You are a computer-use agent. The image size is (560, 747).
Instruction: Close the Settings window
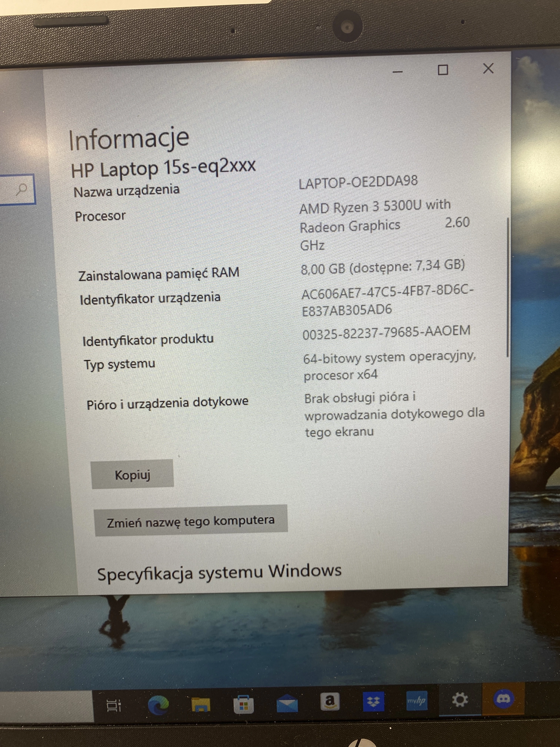pos(488,69)
